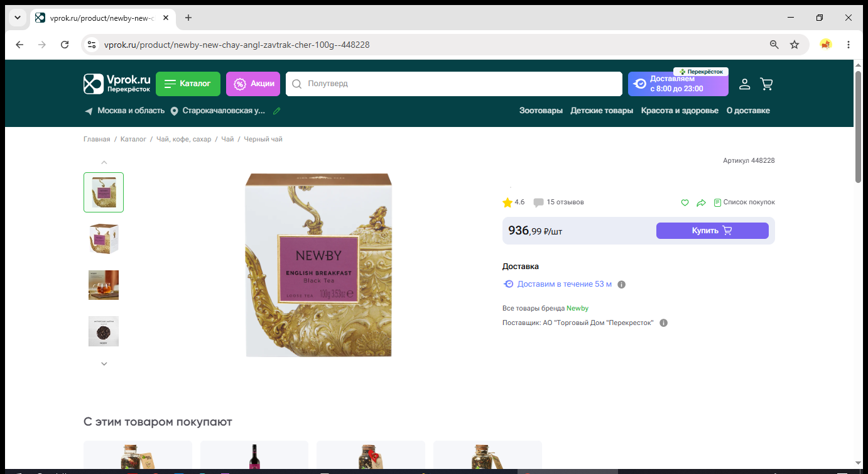This screenshot has width=868, height=474.
Task: Open the Каталог menu button
Action: [188, 84]
